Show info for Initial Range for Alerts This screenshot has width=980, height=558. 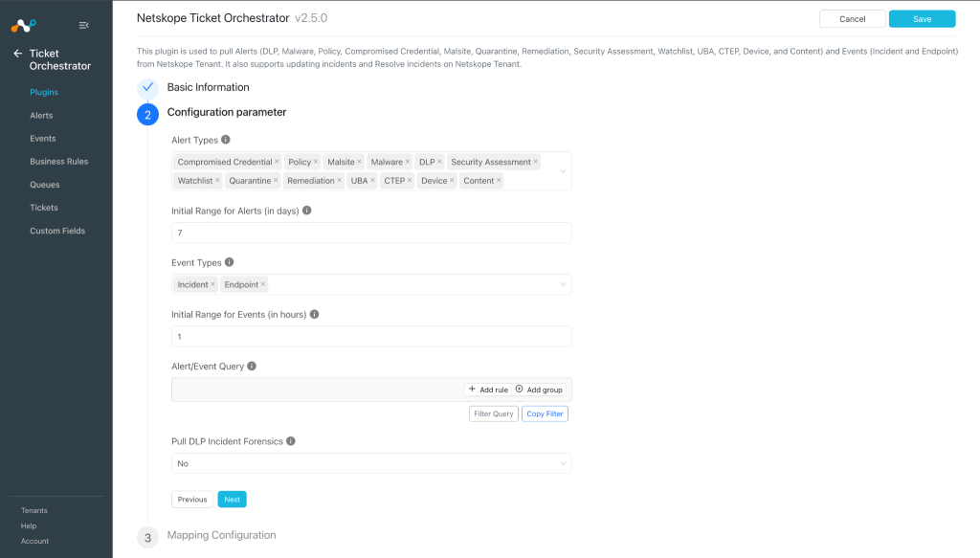pos(307,211)
